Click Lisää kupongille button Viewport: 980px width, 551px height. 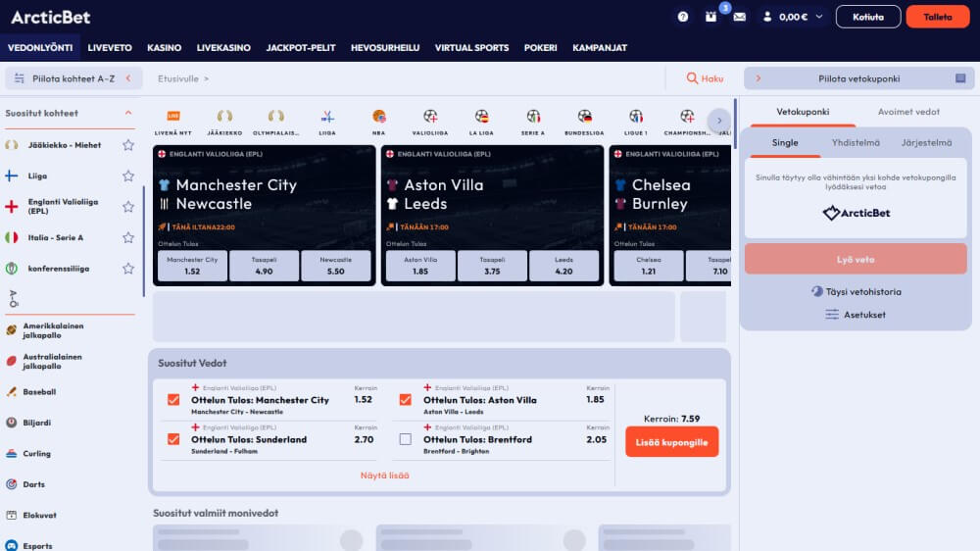(671, 442)
